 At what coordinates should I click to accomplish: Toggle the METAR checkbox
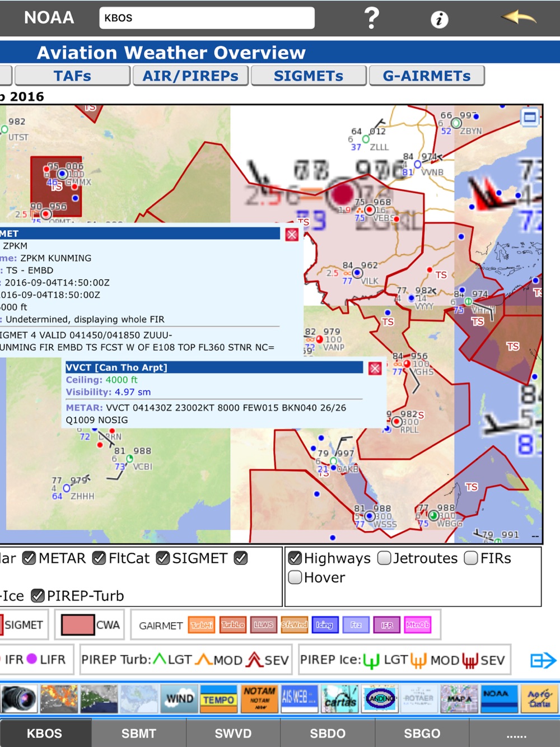tap(29, 558)
